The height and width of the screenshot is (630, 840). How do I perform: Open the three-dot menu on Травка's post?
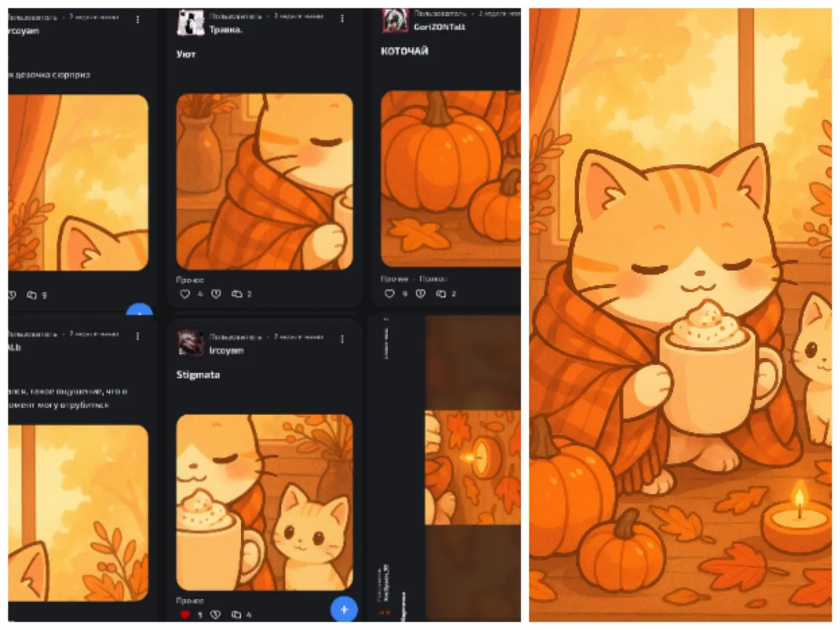pos(342,19)
